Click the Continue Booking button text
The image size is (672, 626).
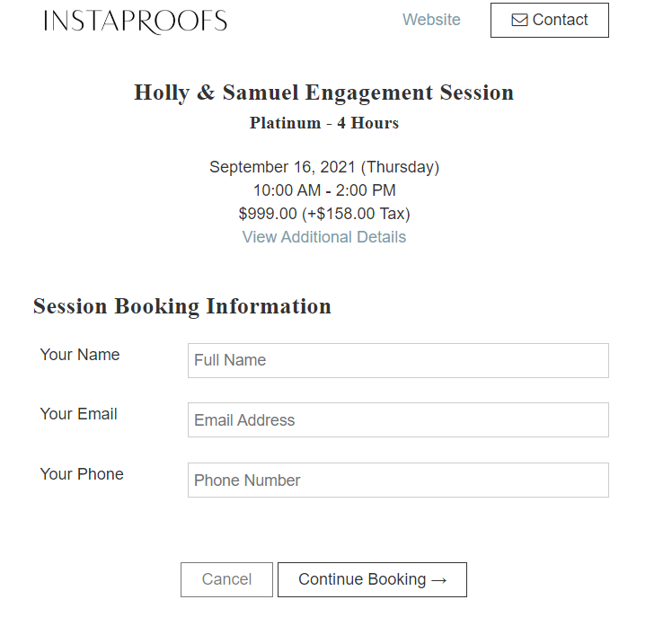[x=362, y=579]
